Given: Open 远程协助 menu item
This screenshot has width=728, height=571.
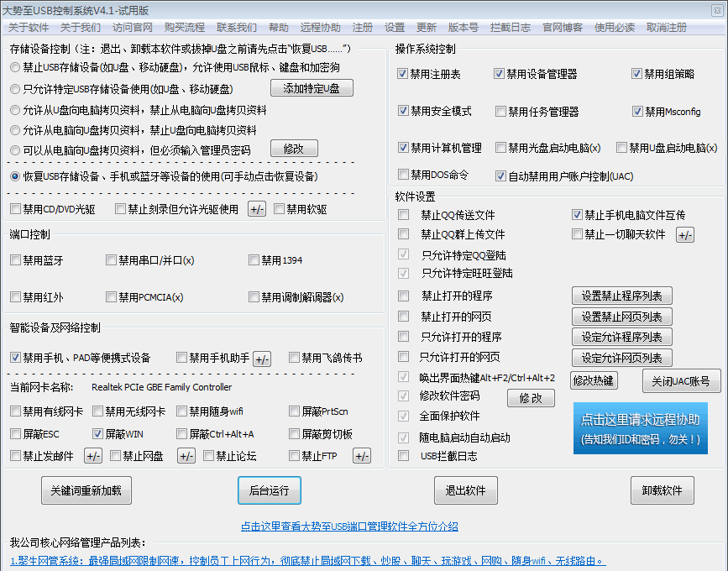Looking at the screenshot, I should pos(321,27).
